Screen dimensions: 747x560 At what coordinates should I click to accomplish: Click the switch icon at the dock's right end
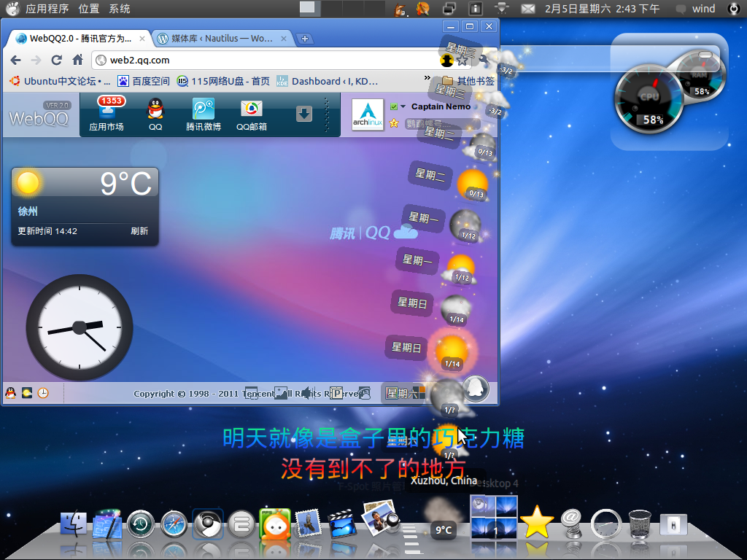click(673, 525)
